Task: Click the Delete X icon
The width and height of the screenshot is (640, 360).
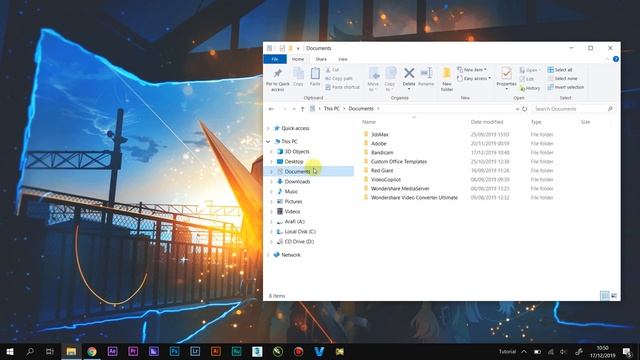Action: click(409, 73)
